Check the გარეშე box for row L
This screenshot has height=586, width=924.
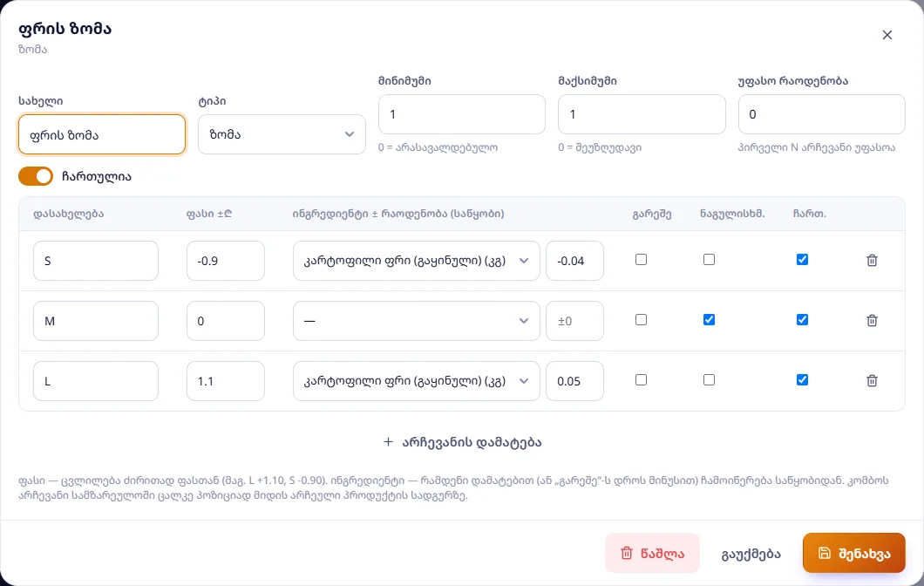(642, 379)
